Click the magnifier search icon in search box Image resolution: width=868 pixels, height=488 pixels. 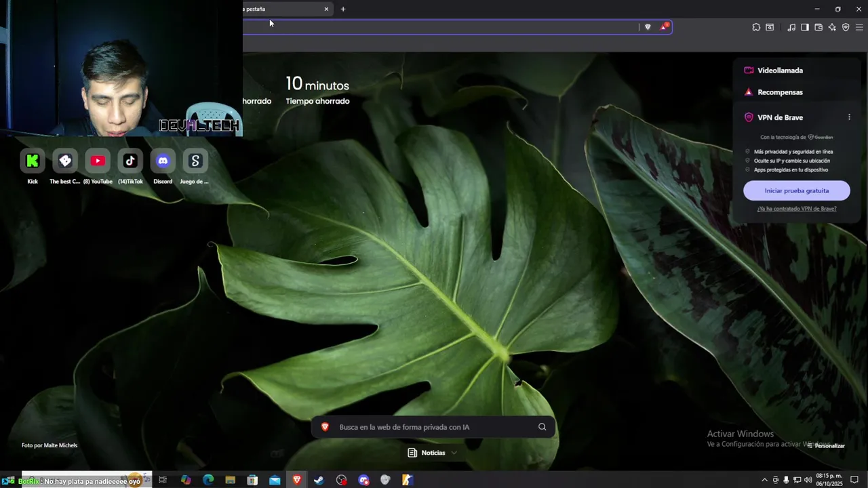tap(542, 427)
